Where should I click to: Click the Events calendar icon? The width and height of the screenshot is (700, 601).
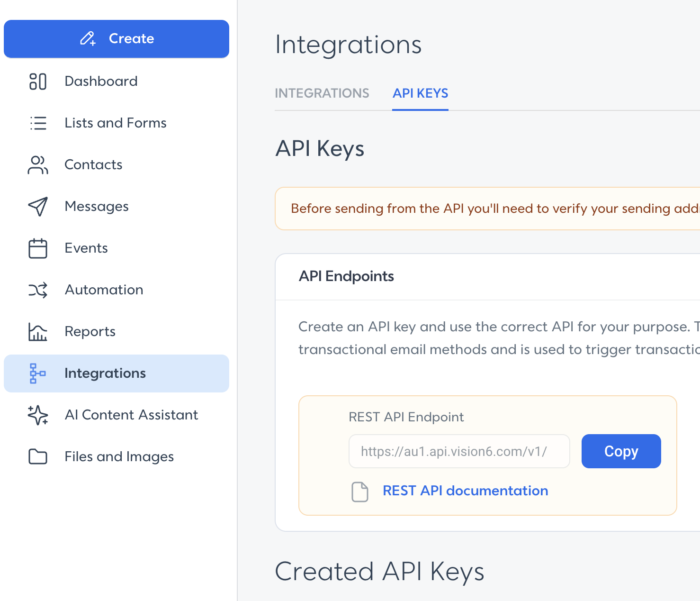coord(38,248)
